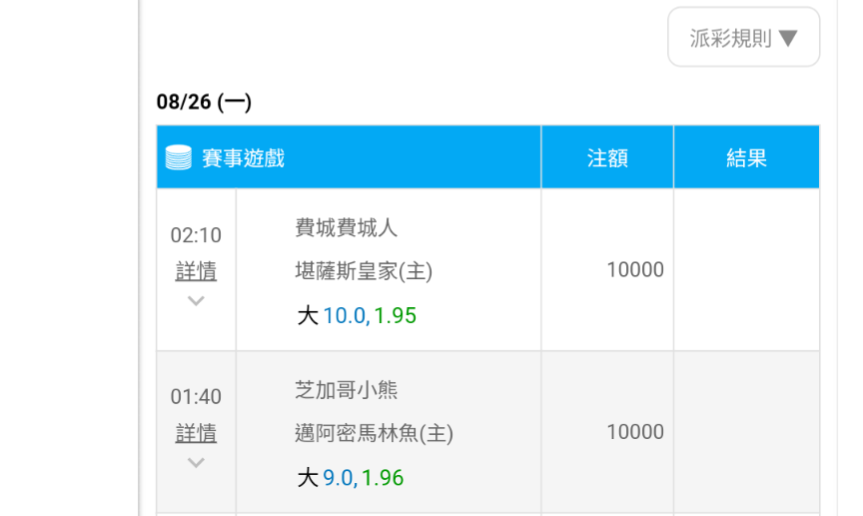Click team name 費城費城人

click(346, 227)
